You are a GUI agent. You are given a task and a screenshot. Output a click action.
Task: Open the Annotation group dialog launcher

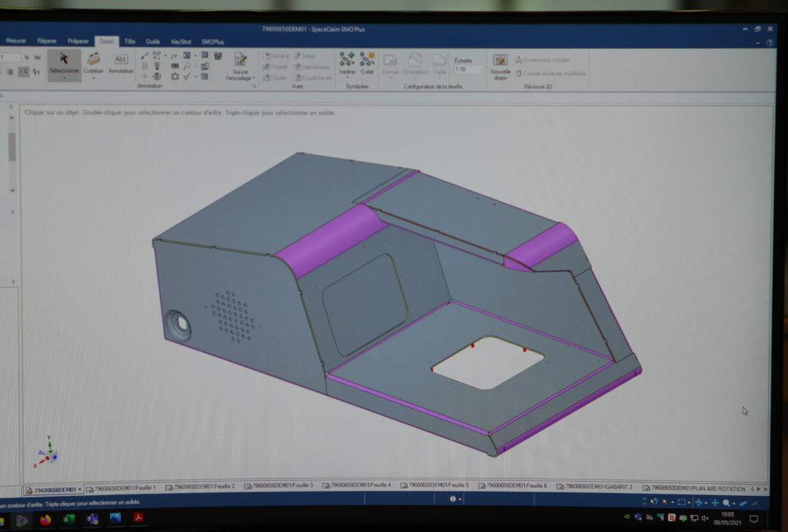point(253,87)
